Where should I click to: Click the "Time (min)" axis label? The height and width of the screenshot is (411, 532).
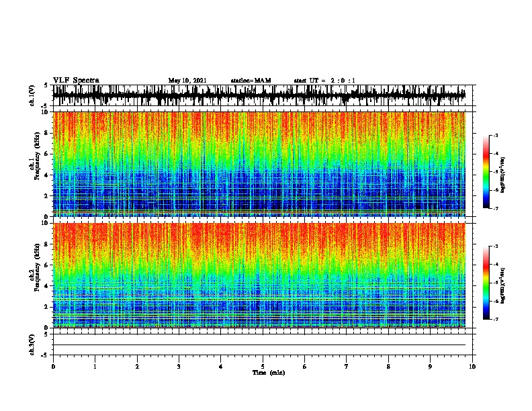[269, 373]
